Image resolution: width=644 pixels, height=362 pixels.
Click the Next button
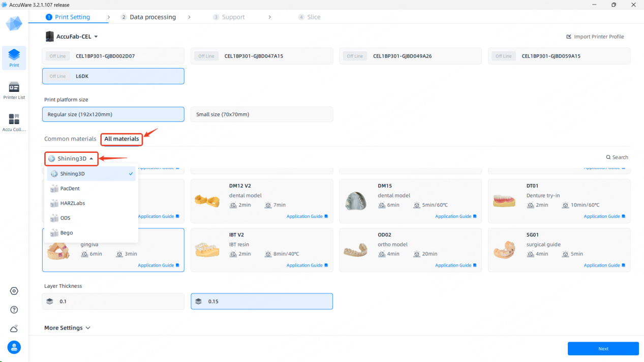(x=603, y=349)
